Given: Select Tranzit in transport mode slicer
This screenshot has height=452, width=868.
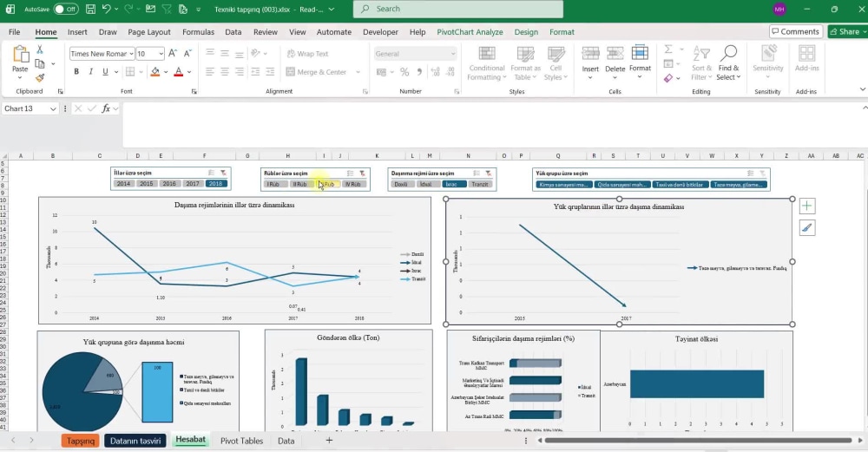Looking at the screenshot, I should click(480, 184).
